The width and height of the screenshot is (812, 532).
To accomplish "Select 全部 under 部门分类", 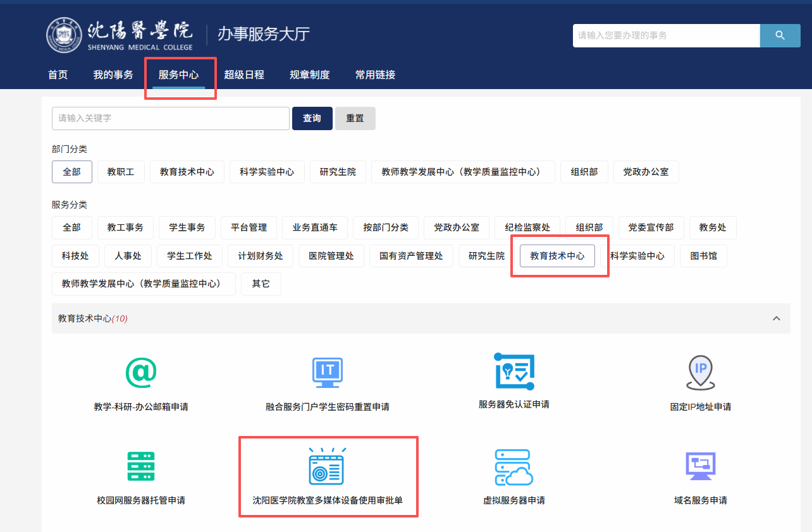I will [72, 172].
